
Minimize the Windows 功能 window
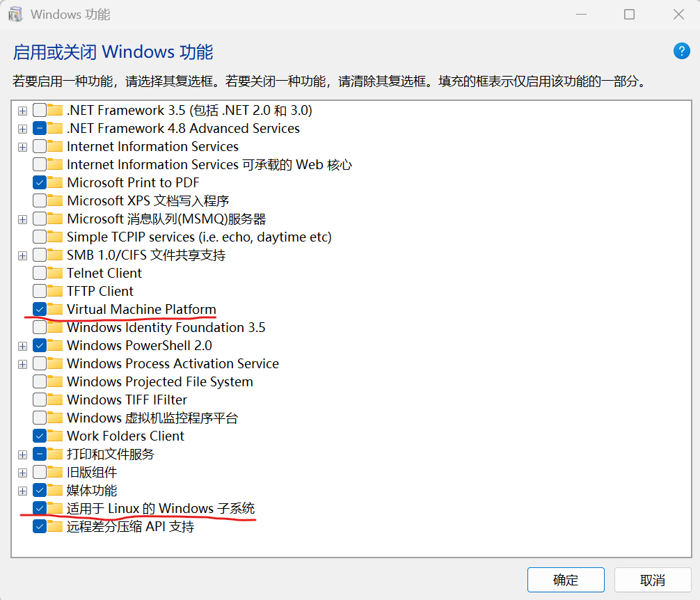(581, 15)
